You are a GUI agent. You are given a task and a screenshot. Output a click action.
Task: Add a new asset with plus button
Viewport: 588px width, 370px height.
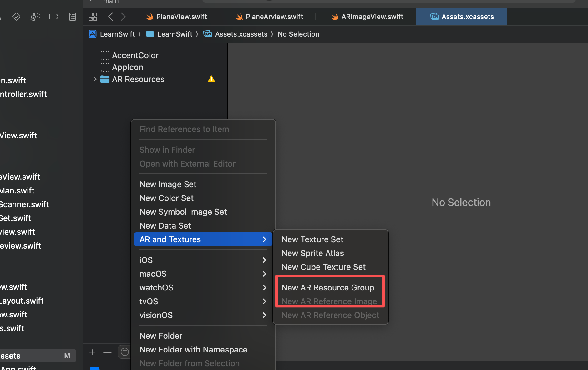coord(92,352)
